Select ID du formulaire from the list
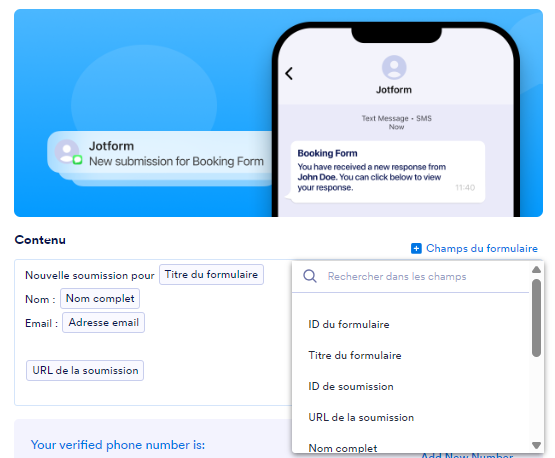This screenshot has height=458, width=555. (349, 324)
